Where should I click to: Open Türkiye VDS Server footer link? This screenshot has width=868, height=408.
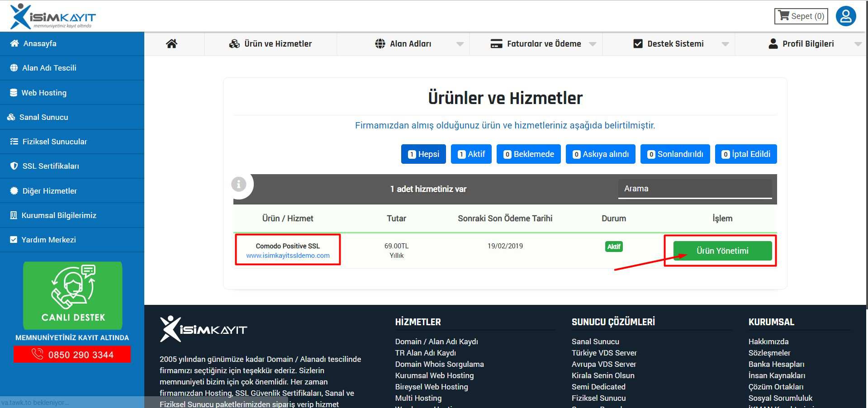point(604,353)
